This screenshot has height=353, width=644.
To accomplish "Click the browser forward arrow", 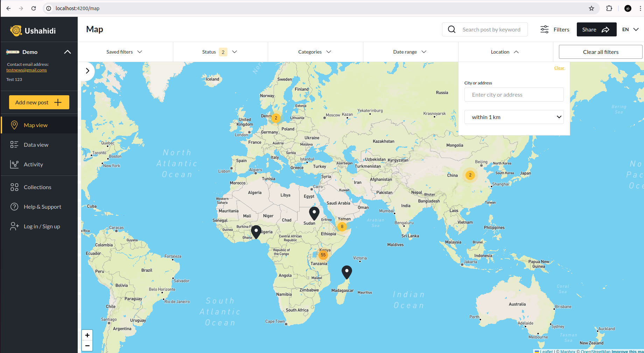I will (x=21, y=8).
